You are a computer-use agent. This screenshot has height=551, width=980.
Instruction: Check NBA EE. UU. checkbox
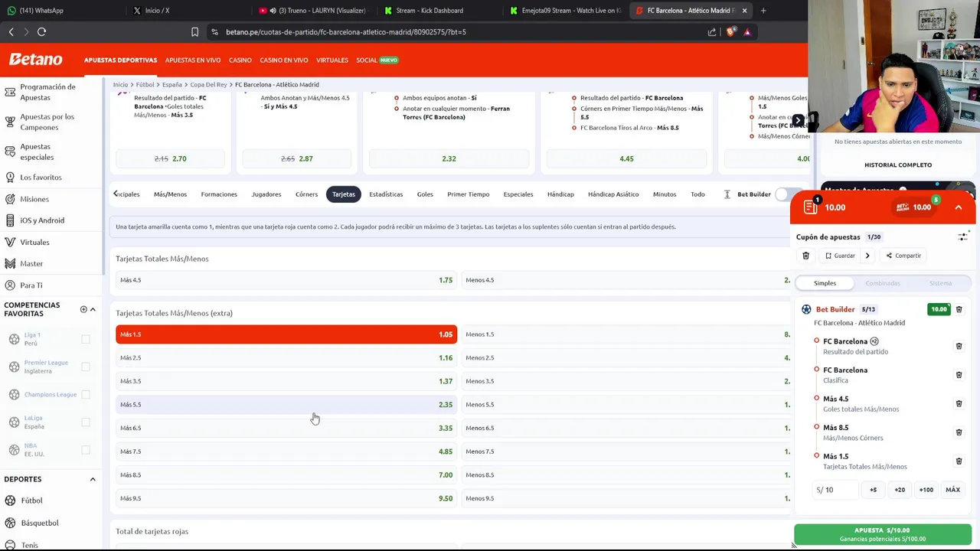(x=86, y=450)
